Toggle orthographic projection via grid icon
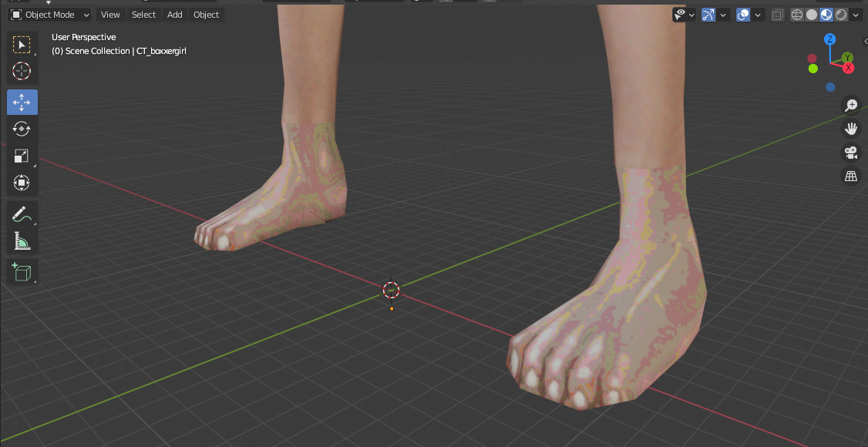The width and height of the screenshot is (868, 447). (x=851, y=176)
